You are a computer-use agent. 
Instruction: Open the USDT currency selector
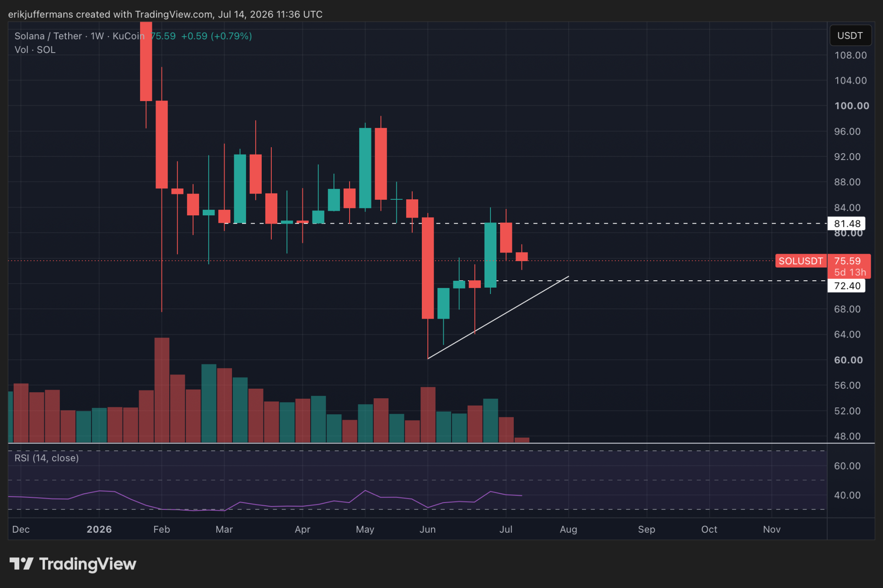(850, 36)
